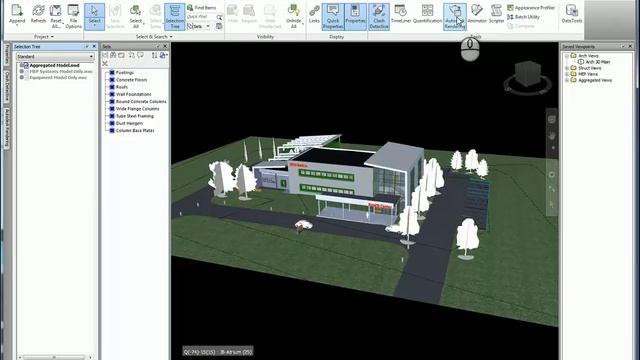Click the Append tool in ribbon
640x360 pixels.
pyautogui.click(x=17, y=16)
